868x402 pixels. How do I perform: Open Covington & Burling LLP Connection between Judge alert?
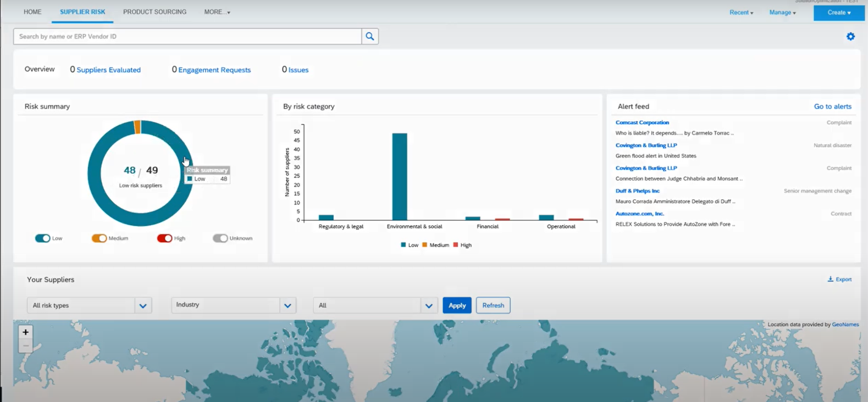tap(646, 168)
